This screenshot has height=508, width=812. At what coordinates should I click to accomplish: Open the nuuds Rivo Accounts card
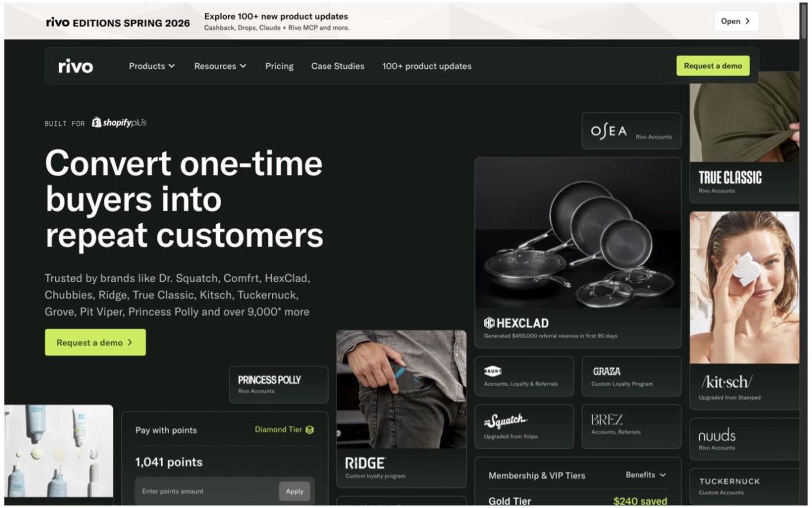click(x=744, y=439)
